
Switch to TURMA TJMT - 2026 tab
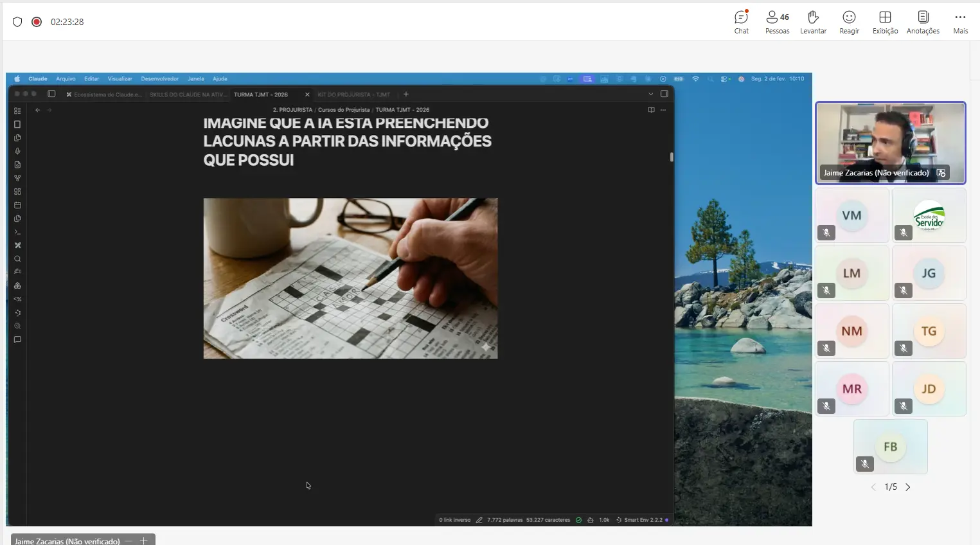tap(261, 94)
